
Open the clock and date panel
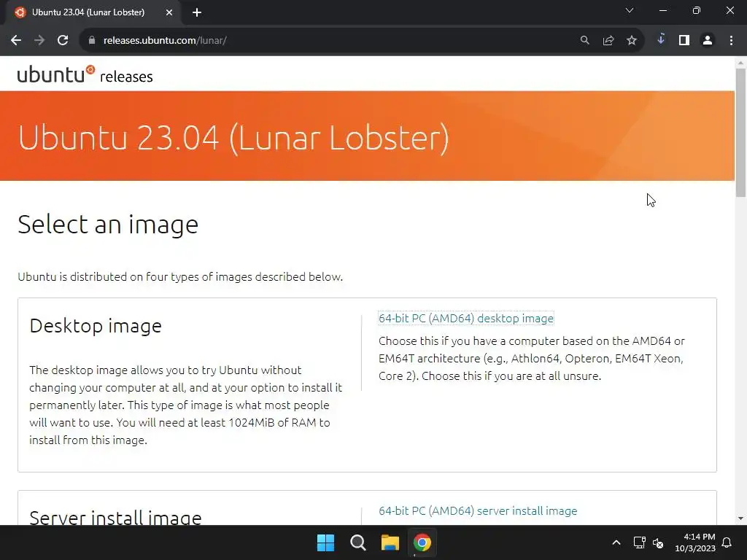click(695, 542)
